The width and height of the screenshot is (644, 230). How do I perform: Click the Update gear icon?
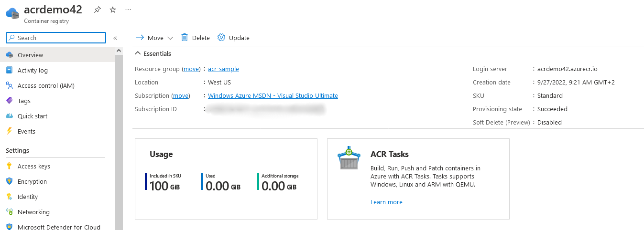(x=221, y=37)
